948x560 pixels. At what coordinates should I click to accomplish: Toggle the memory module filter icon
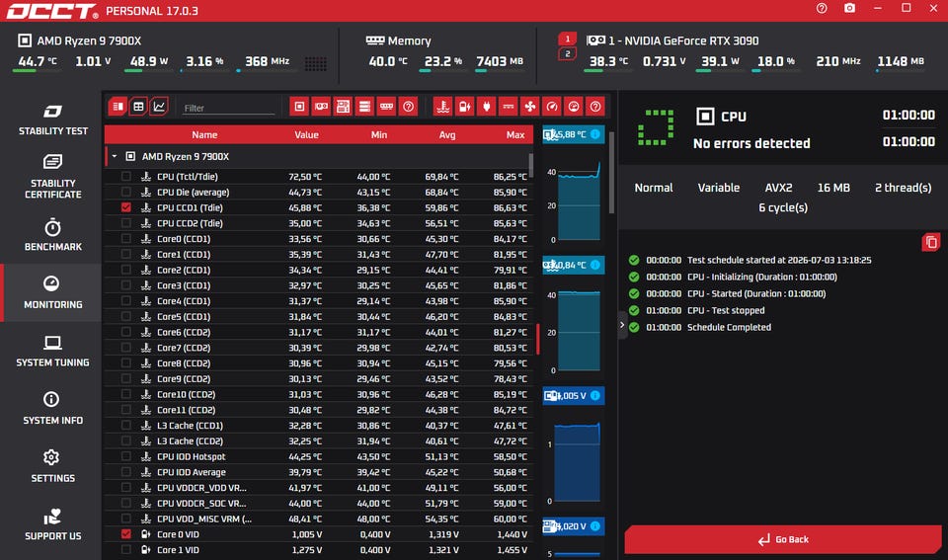(x=386, y=107)
